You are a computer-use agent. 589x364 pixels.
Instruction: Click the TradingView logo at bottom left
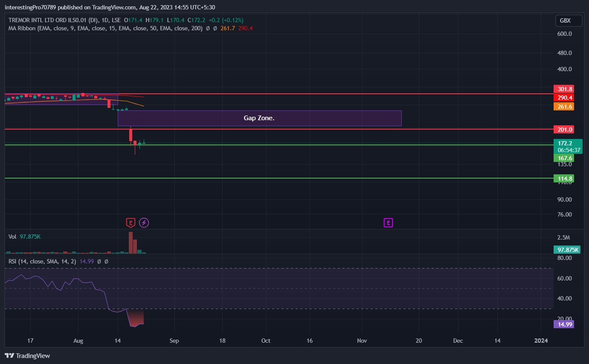coord(27,355)
